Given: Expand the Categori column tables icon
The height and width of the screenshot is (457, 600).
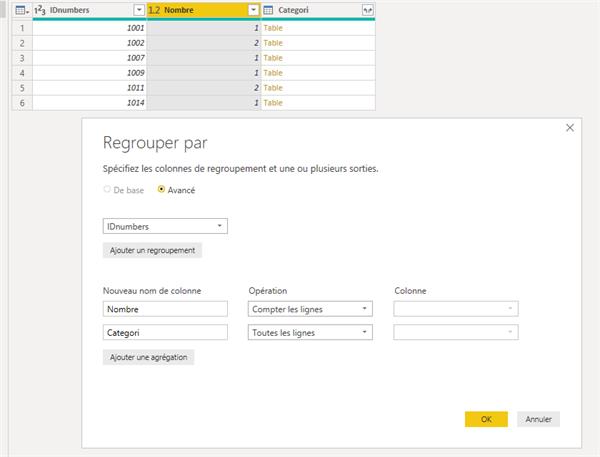Looking at the screenshot, I should point(367,9).
